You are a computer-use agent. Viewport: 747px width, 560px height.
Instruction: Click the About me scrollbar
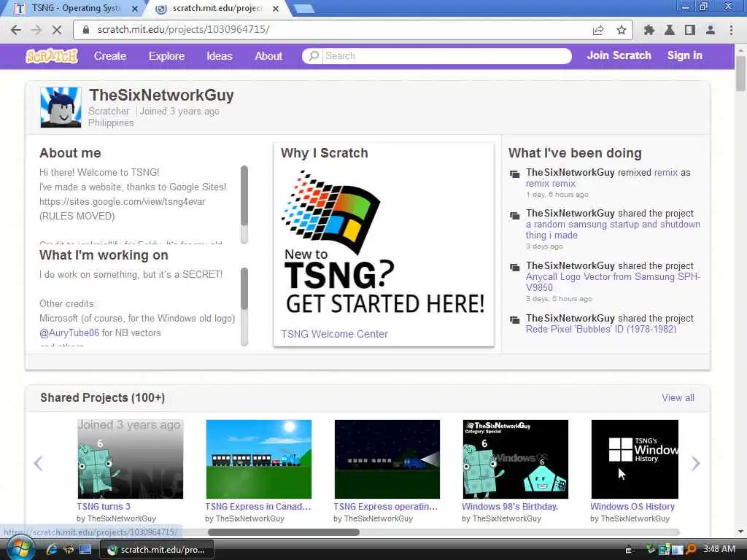(244, 205)
